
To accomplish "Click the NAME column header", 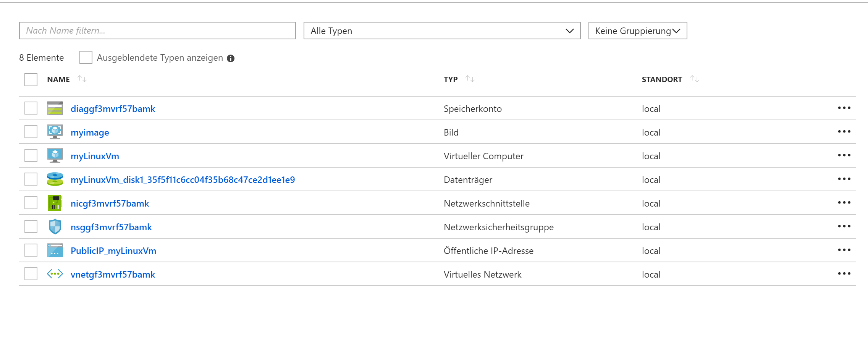I will pyautogui.click(x=58, y=79).
